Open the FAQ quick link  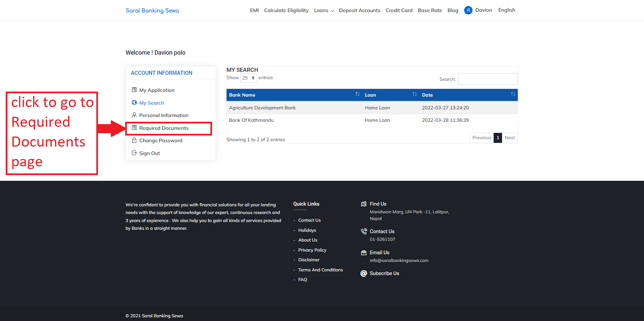303,280
